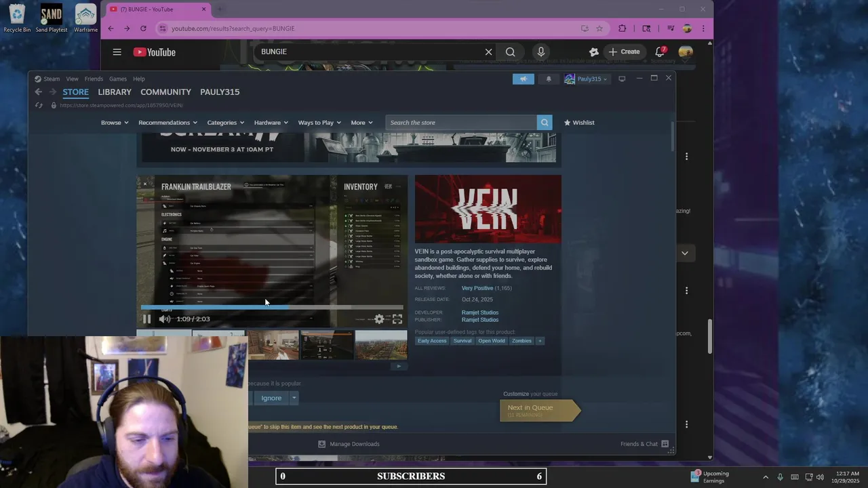Open the Friends menu in Steam
868x488 pixels.
point(94,79)
